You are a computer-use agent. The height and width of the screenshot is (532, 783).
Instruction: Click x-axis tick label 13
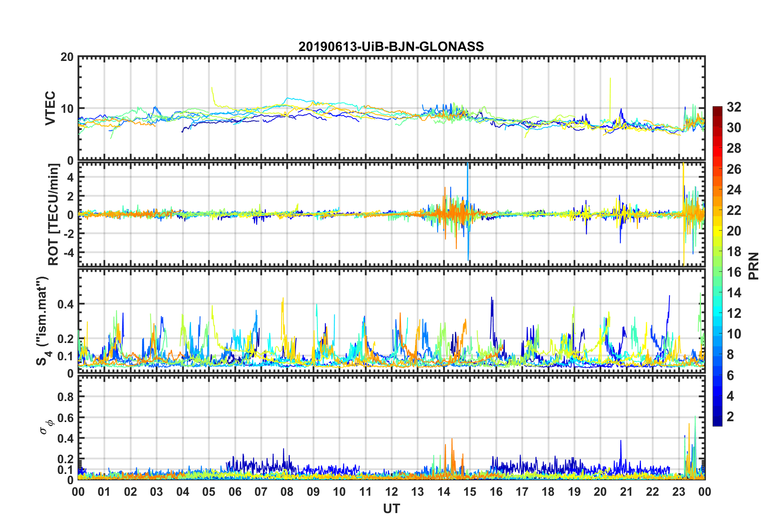417,492
